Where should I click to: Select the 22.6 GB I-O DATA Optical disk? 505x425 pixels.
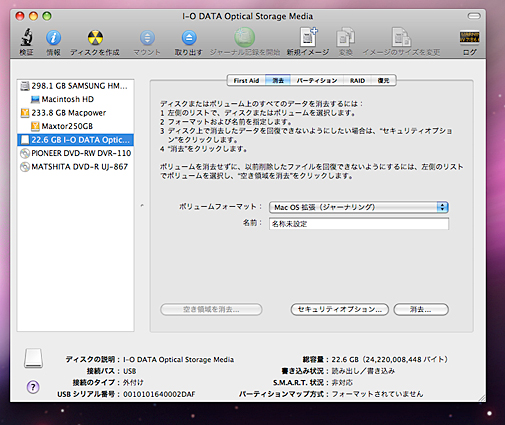pos(76,140)
